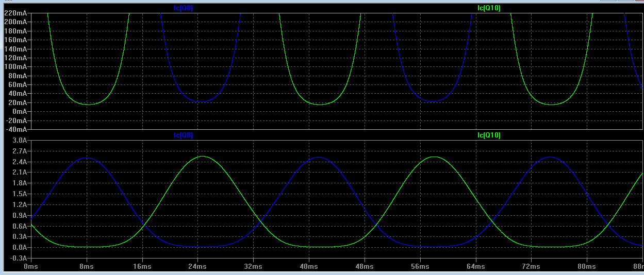Viewport: 644px width, 275px height.
Task: Click the 56ms time axis label
Action: (420, 266)
